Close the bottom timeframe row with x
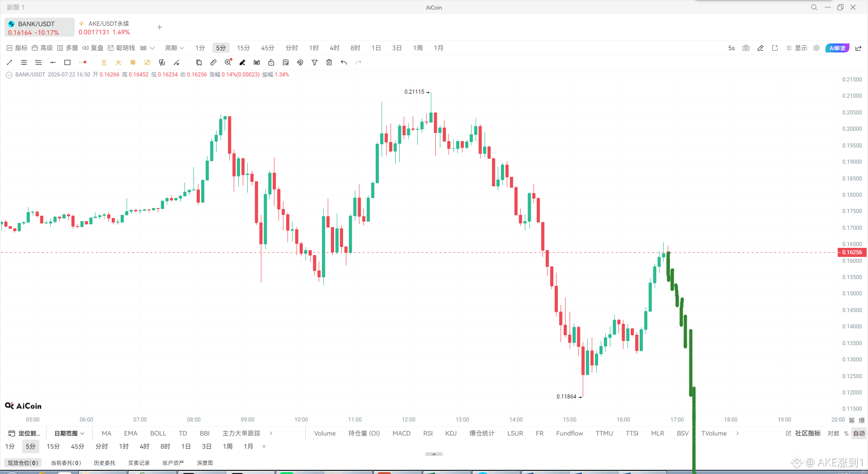The width and height of the screenshot is (868, 474). click(264, 446)
